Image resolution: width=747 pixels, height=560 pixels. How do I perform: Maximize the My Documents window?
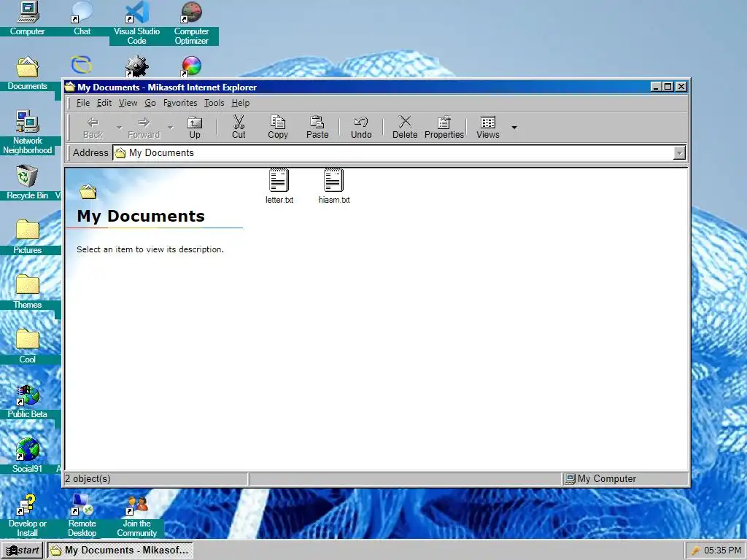tap(667, 87)
